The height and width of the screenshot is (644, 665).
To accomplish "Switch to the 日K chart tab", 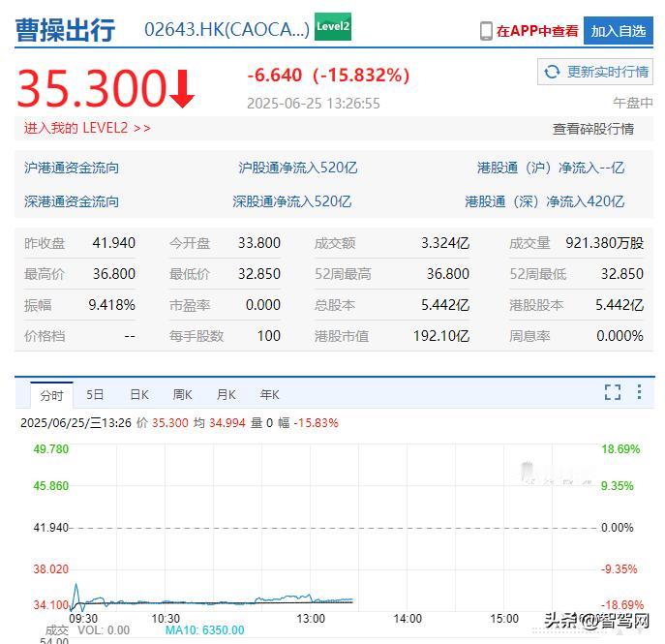I will pyautogui.click(x=139, y=395).
